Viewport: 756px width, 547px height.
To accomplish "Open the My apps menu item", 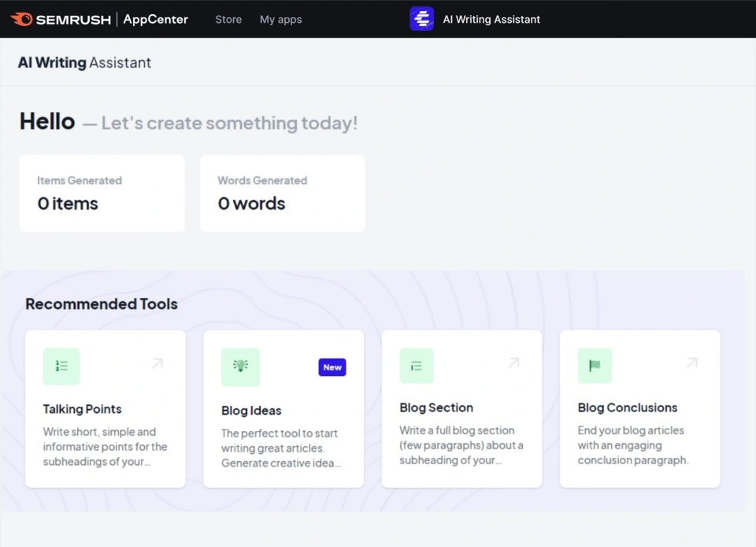I will [x=280, y=19].
